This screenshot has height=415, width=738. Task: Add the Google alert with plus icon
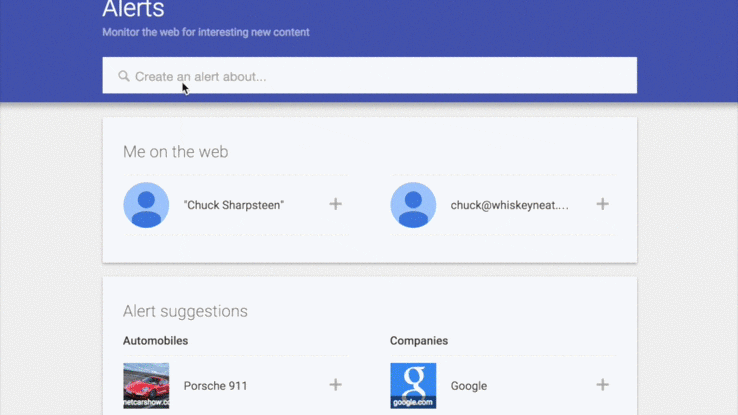[603, 385]
